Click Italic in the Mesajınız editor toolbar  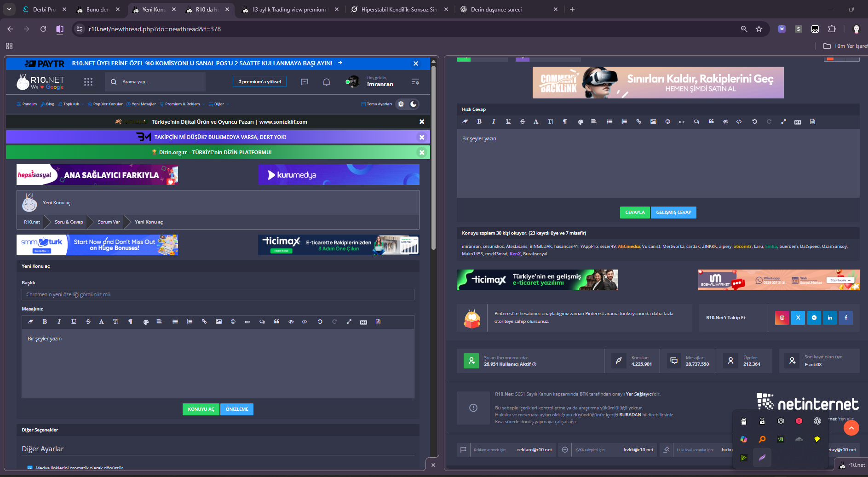click(x=59, y=322)
